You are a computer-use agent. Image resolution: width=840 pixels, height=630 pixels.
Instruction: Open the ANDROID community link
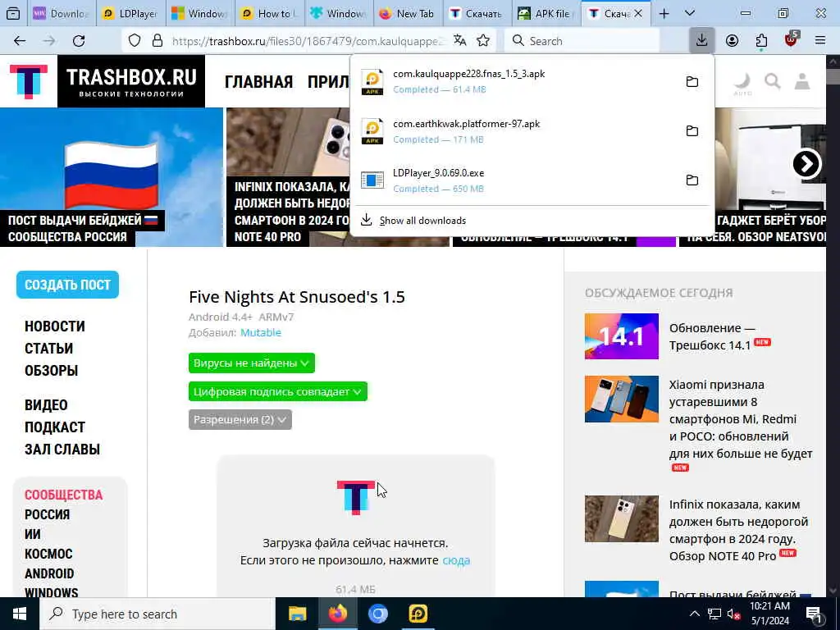pos(49,573)
